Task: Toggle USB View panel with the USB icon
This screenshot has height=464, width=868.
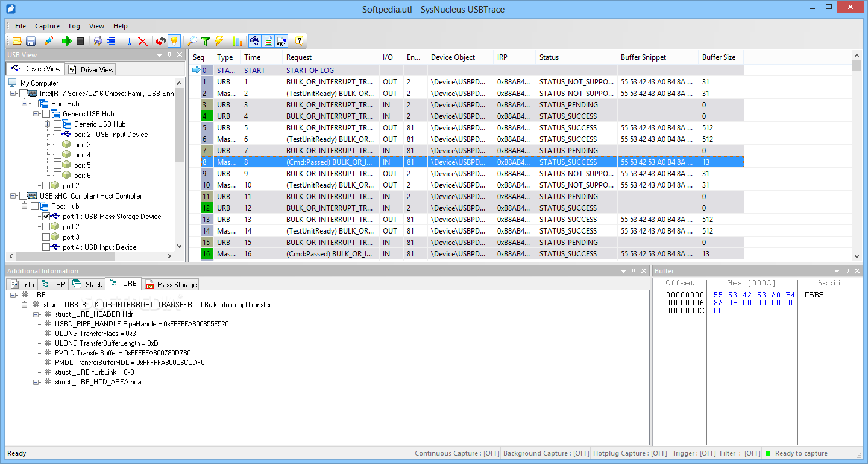Action: coord(255,41)
